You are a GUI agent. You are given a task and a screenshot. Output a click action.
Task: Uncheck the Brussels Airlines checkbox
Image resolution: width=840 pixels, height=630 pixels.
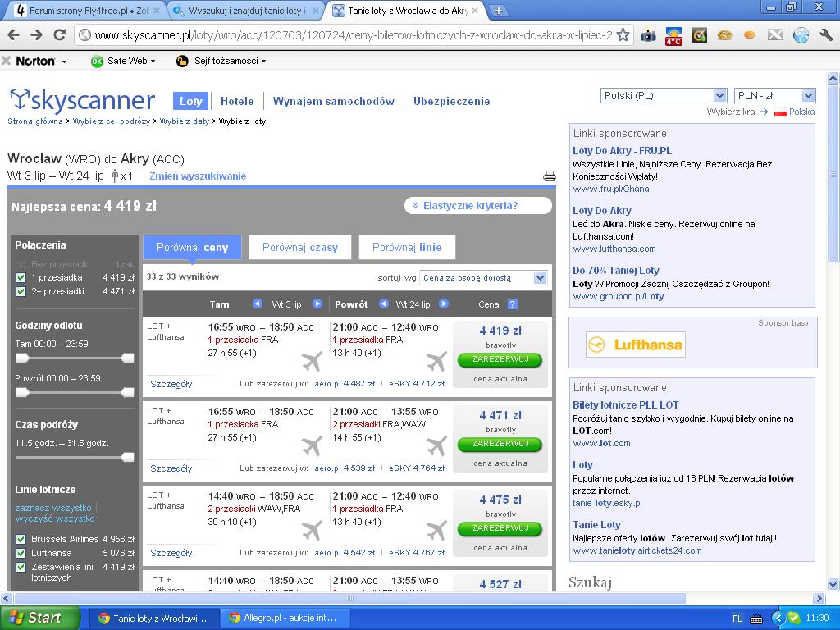(21, 539)
